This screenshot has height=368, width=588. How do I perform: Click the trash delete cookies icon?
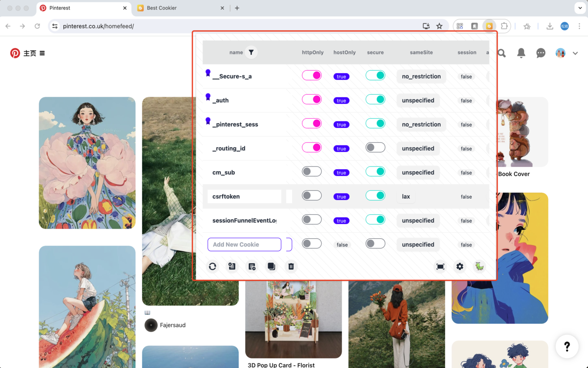tap(291, 266)
